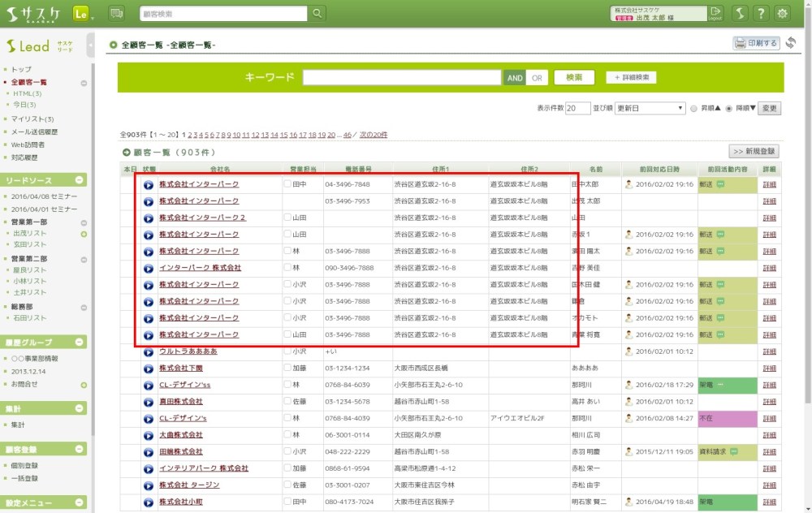Open the help question mark icon
This screenshot has width=812, height=513.
[761, 13]
